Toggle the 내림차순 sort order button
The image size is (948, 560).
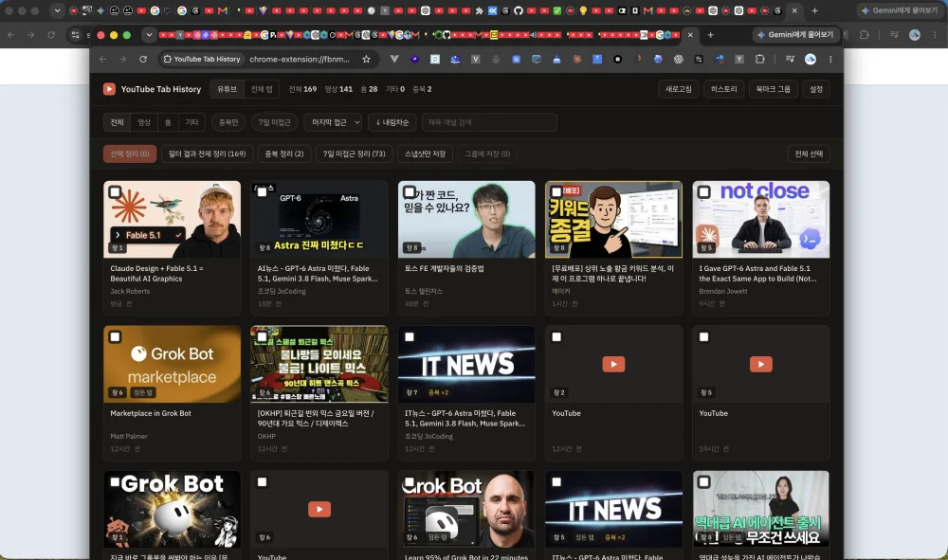tap(392, 122)
